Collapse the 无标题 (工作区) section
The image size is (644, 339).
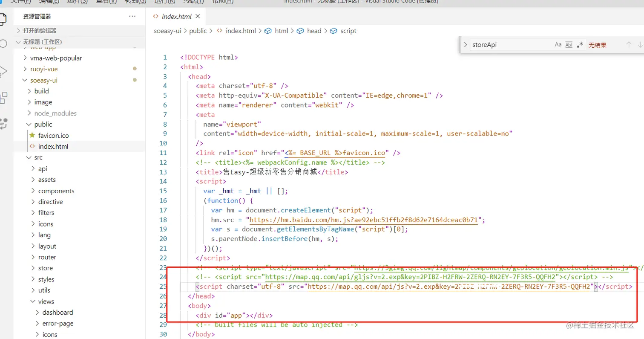point(18,42)
